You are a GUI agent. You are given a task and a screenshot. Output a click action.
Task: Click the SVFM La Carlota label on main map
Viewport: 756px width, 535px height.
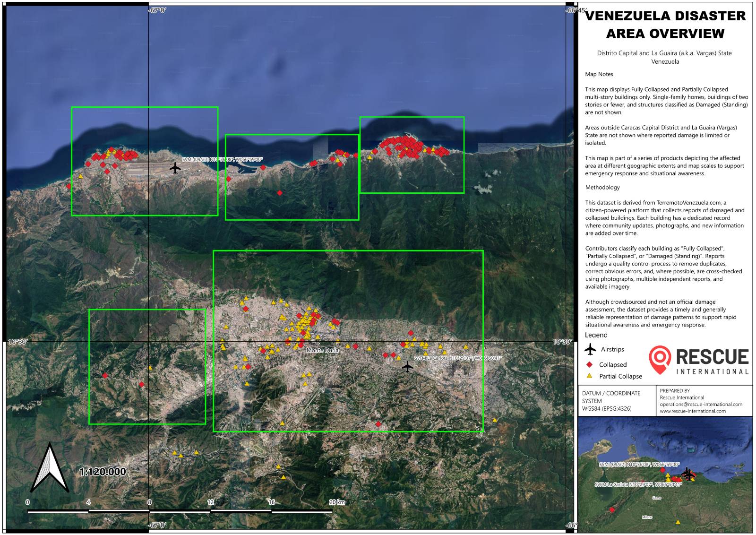[458, 358]
